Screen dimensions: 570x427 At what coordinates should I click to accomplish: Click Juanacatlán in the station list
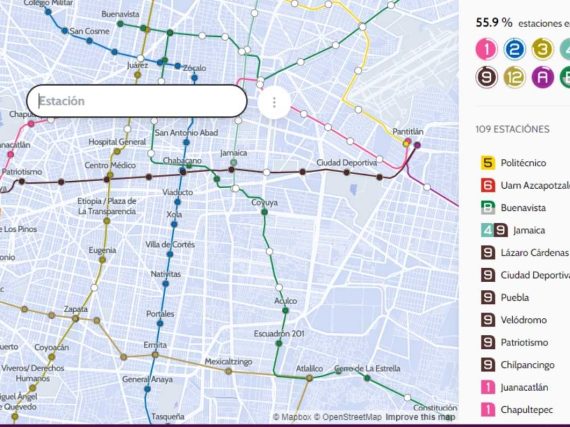pos(524,387)
